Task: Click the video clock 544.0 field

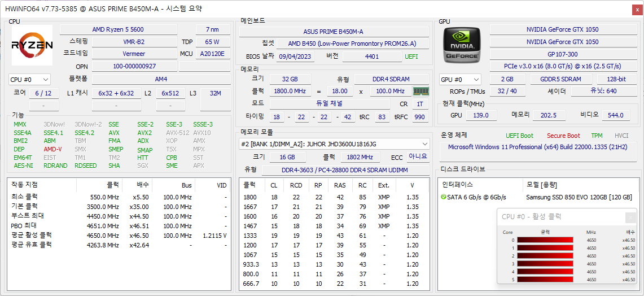Action: tap(616, 116)
